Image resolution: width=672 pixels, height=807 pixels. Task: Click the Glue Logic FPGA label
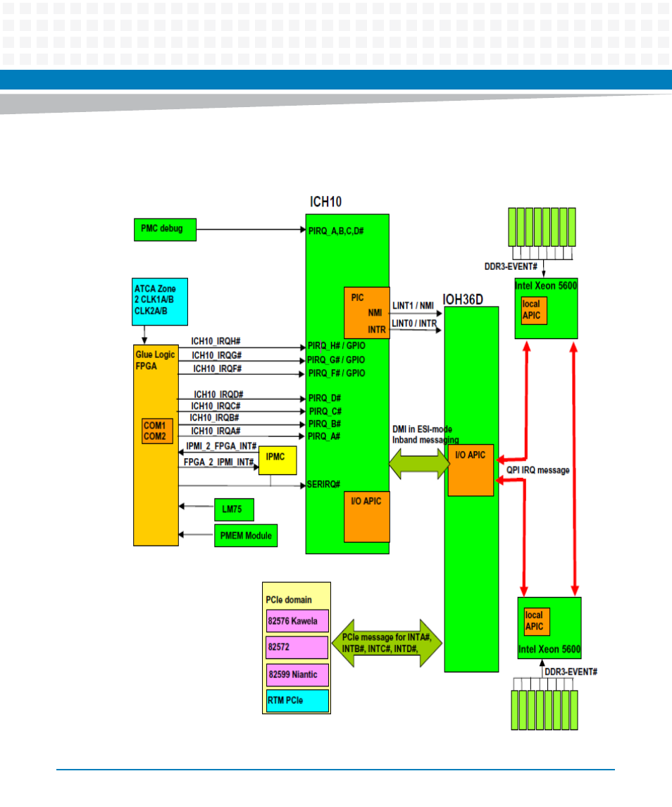pos(155,360)
